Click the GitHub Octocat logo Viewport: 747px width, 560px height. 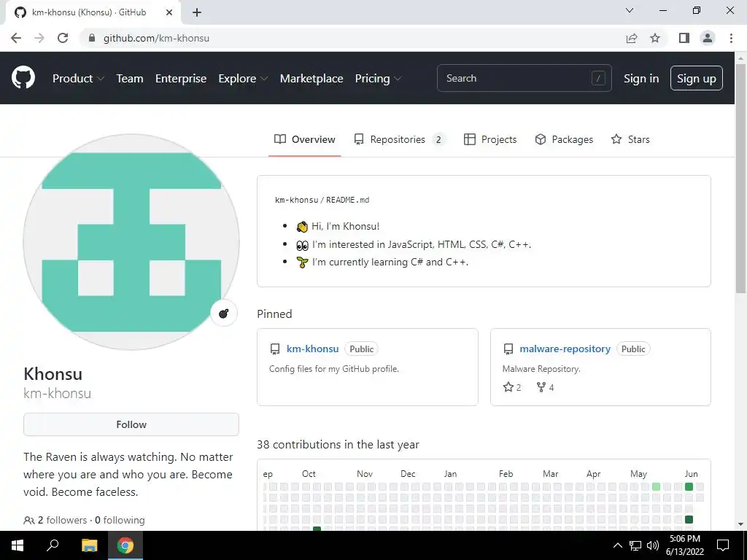click(23, 78)
